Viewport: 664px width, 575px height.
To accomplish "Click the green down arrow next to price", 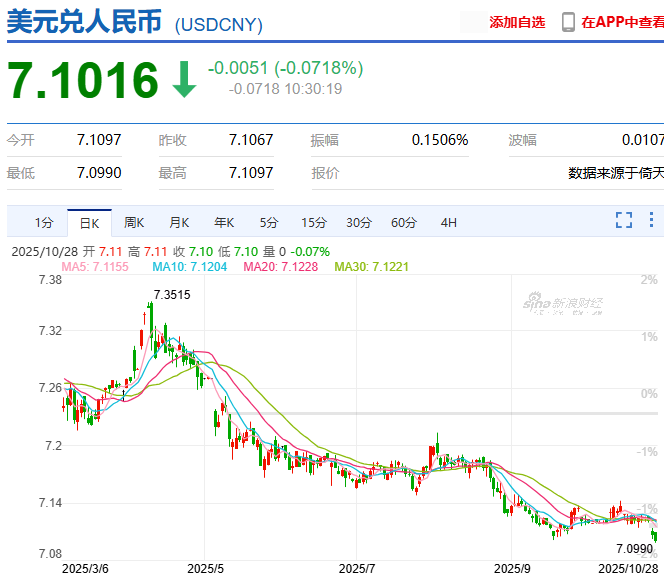I will (184, 81).
